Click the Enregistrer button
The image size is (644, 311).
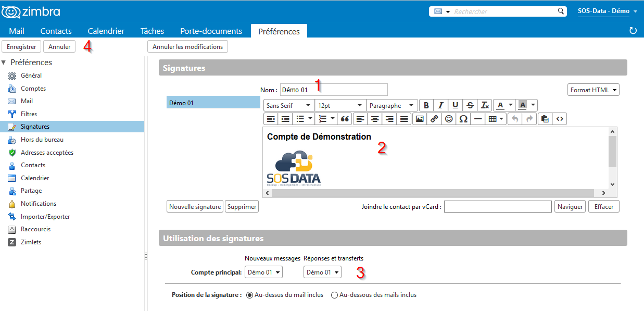(x=21, y=47)
